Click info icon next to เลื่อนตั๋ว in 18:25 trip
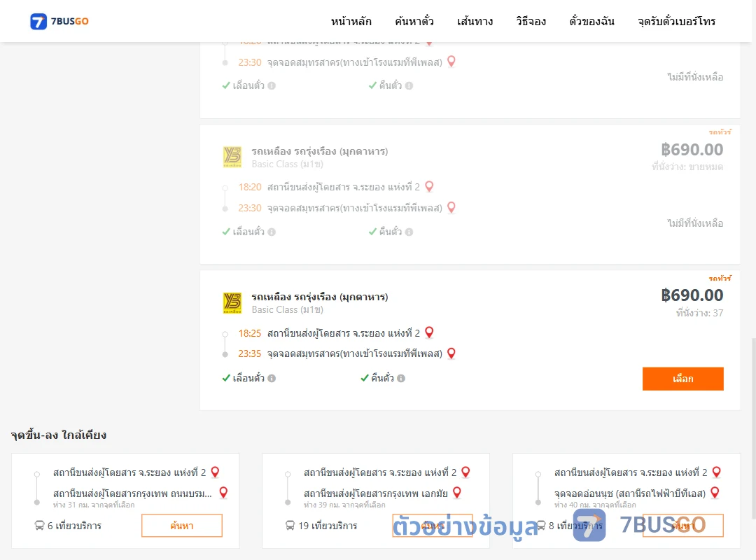 coord(272,379)
